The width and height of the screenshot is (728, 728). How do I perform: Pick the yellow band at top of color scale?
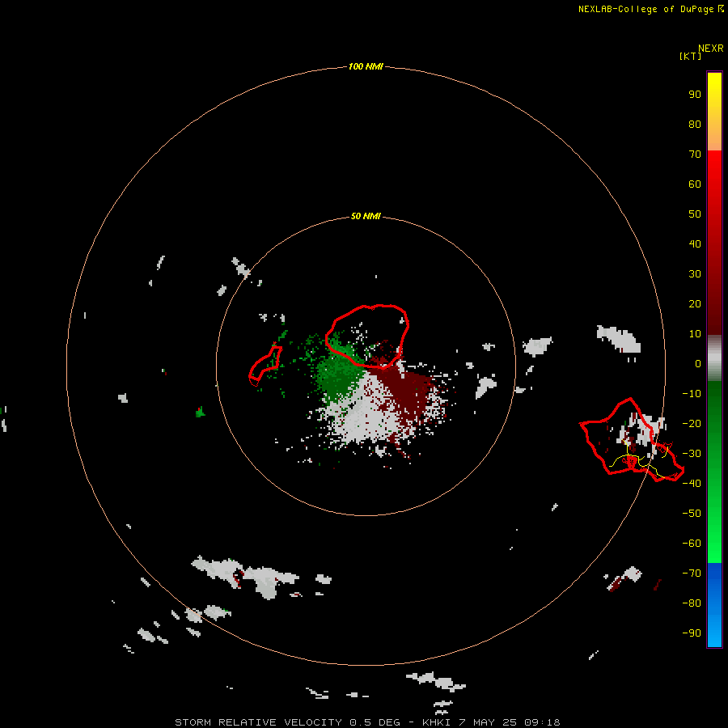(714, 91)
